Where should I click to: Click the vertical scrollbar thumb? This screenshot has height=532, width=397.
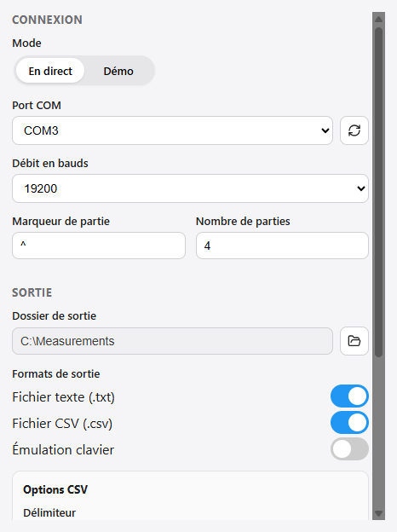379,192
